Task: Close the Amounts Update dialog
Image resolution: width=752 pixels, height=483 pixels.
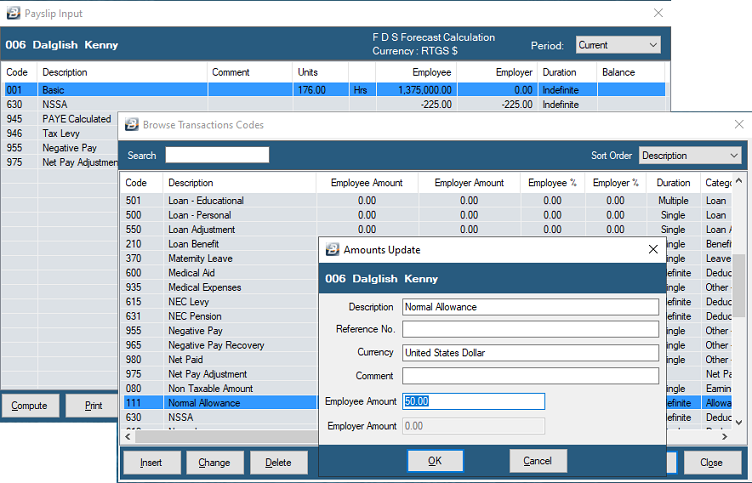Action: (x=653, y=249)
